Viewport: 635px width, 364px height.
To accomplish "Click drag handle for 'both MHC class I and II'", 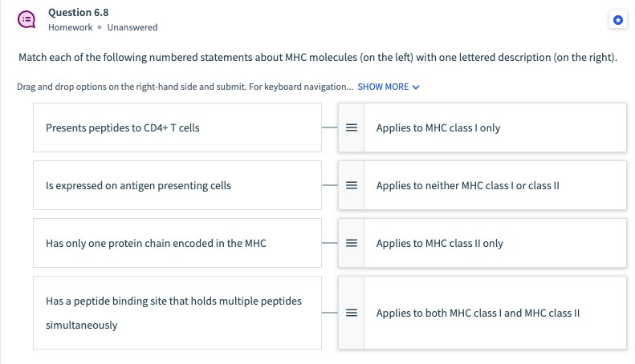I will click(351, 313).
